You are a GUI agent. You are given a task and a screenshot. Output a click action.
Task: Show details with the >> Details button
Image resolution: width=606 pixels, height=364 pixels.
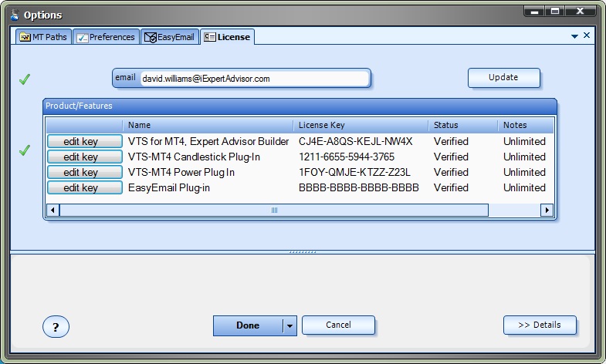(540, 325)
